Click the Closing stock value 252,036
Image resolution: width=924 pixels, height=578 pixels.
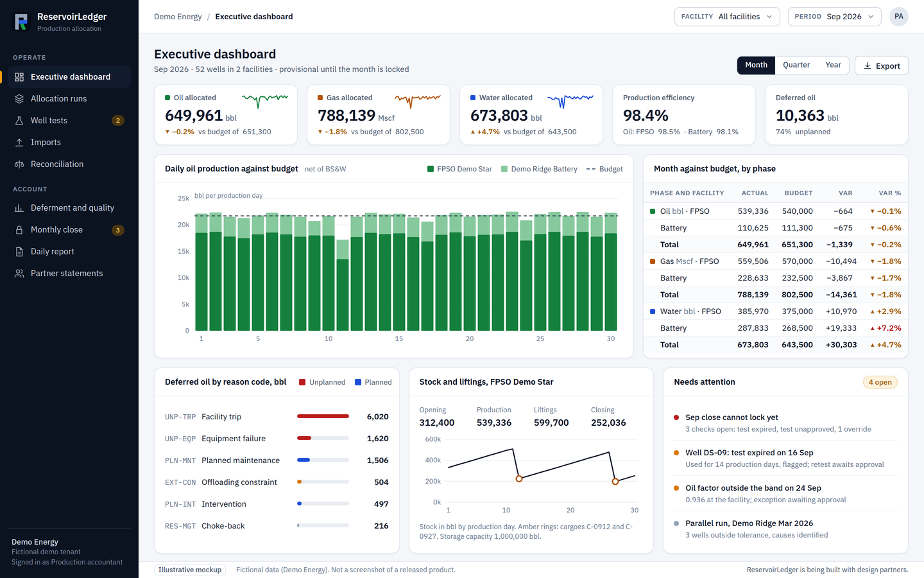tap(608, 423)
